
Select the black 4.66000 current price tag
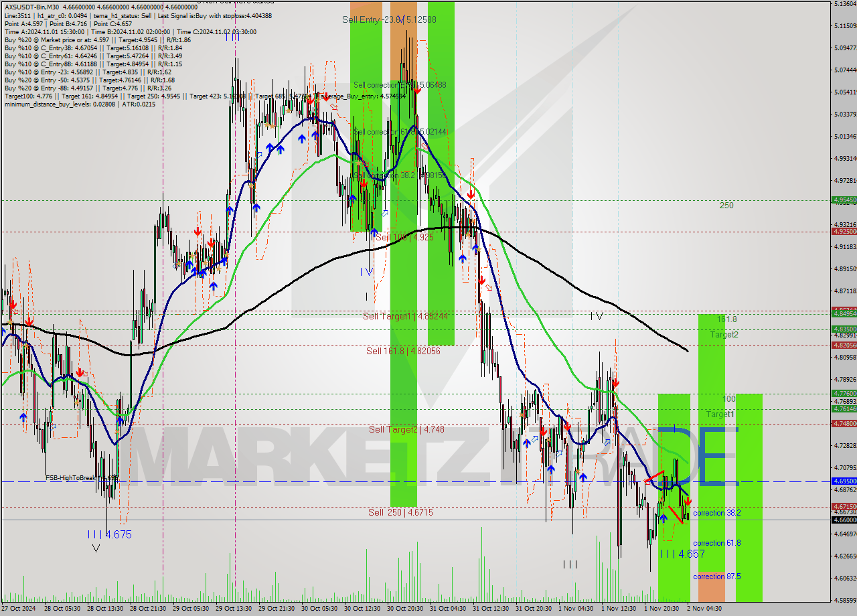coord(844,520)
